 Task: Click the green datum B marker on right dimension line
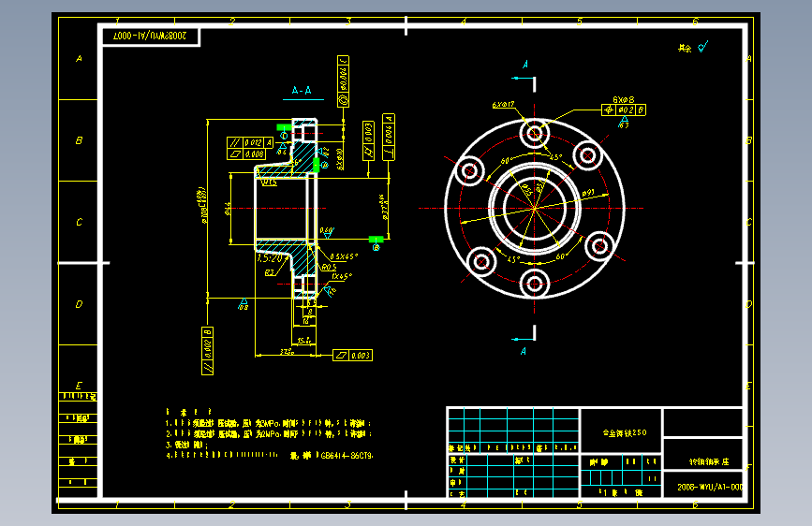pos(376,240)
